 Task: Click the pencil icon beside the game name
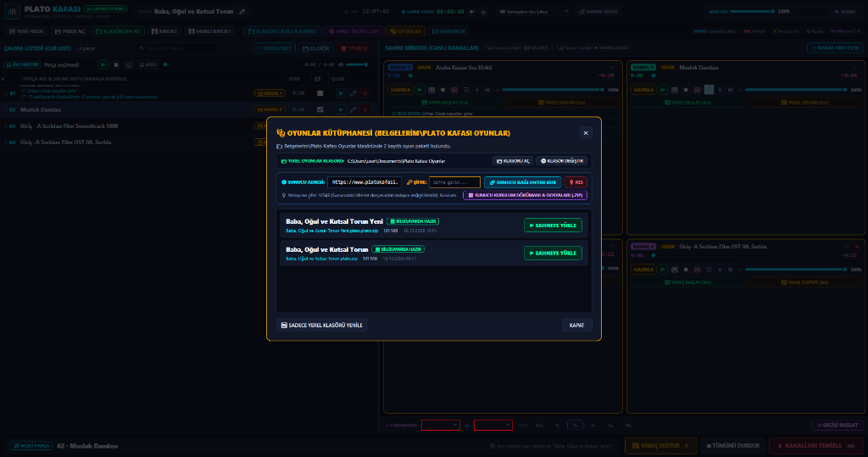click(242, 12)
